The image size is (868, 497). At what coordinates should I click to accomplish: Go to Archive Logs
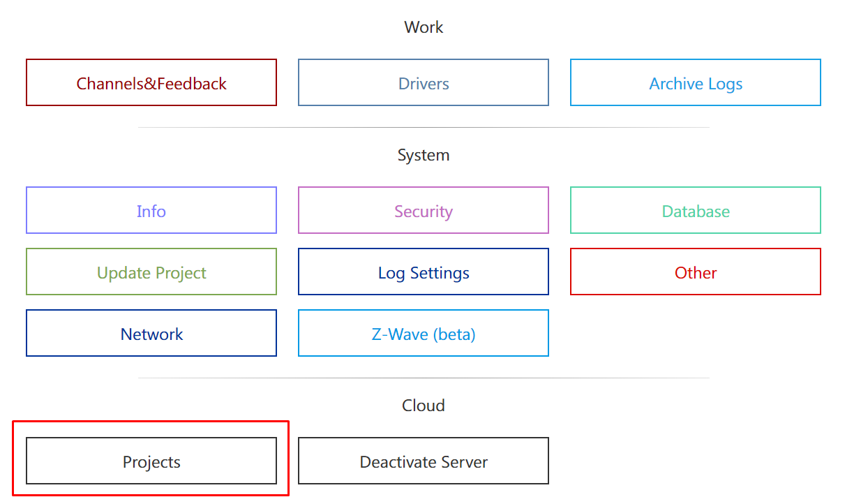[695, 83]
